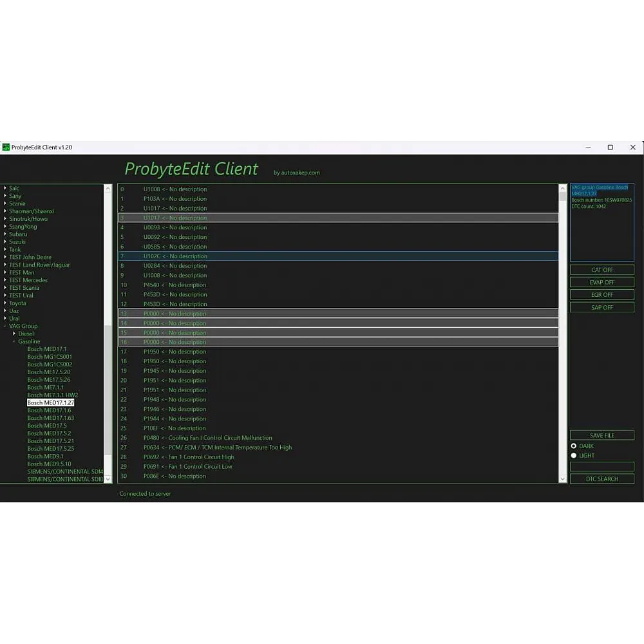Expand the TEST Mercedes tree node
The height and width of the screenshot is (644, 644).
coord(5,280)
